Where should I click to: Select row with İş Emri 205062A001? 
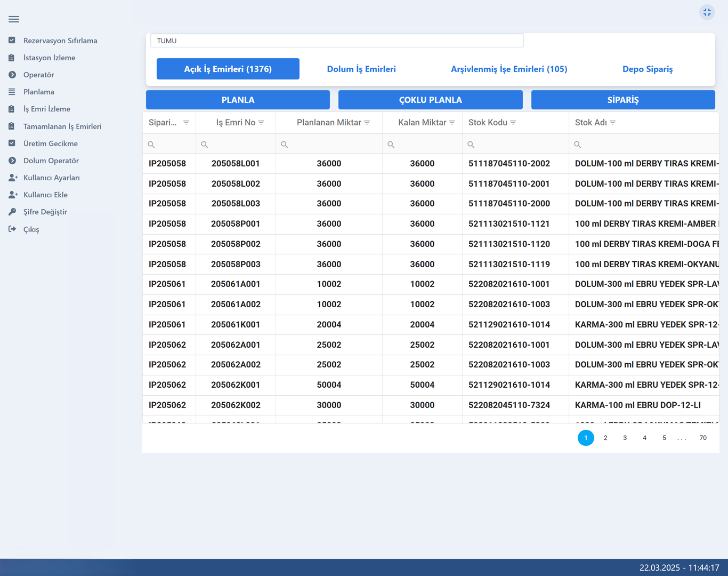pos(431,345)
